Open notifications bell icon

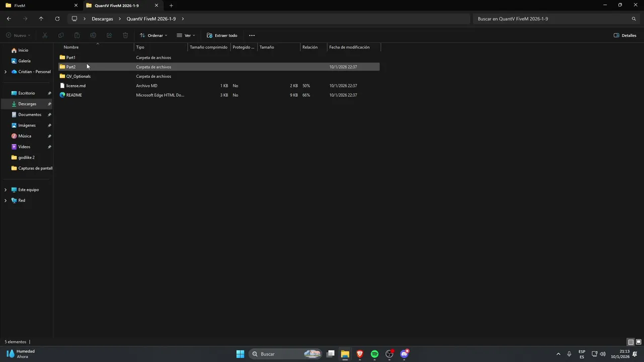click(x=635, y=354)
